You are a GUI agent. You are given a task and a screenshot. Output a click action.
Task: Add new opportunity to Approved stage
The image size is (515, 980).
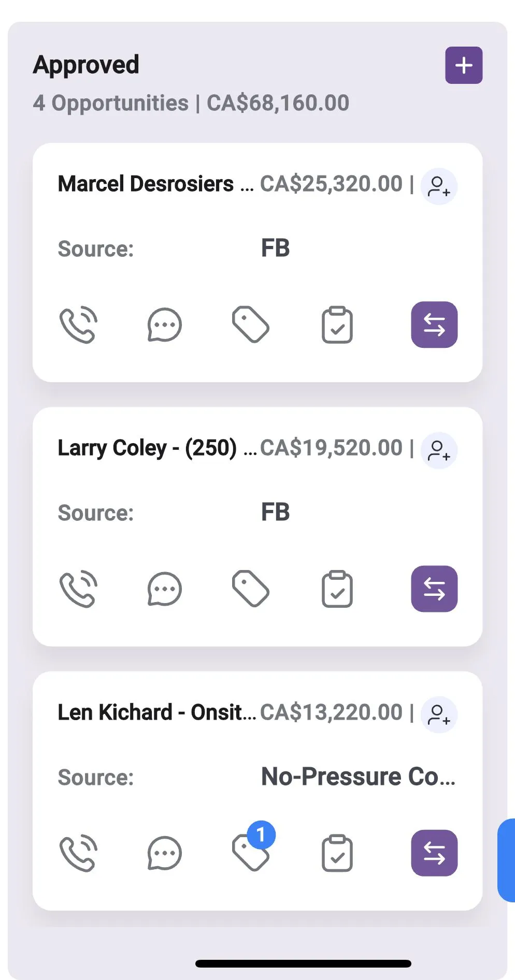coord(464,65)
